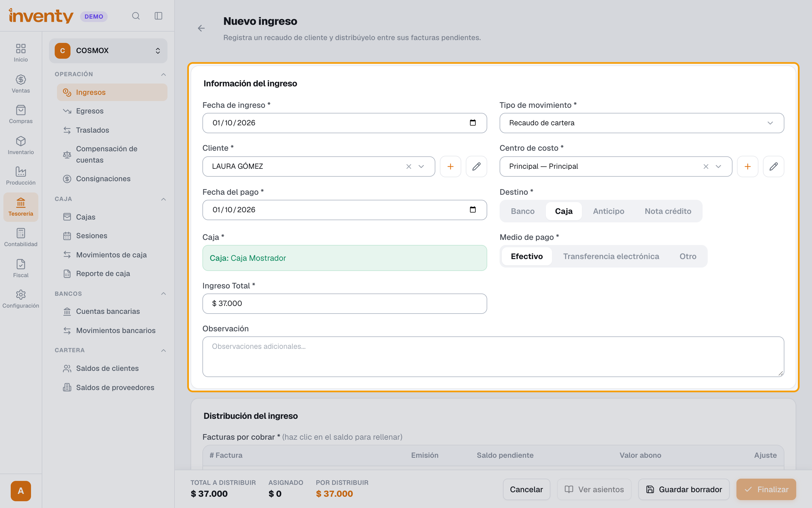Open the Producción module
Image resolution: width=812 pixels, height=508 pixels.
tap(21, 176)
